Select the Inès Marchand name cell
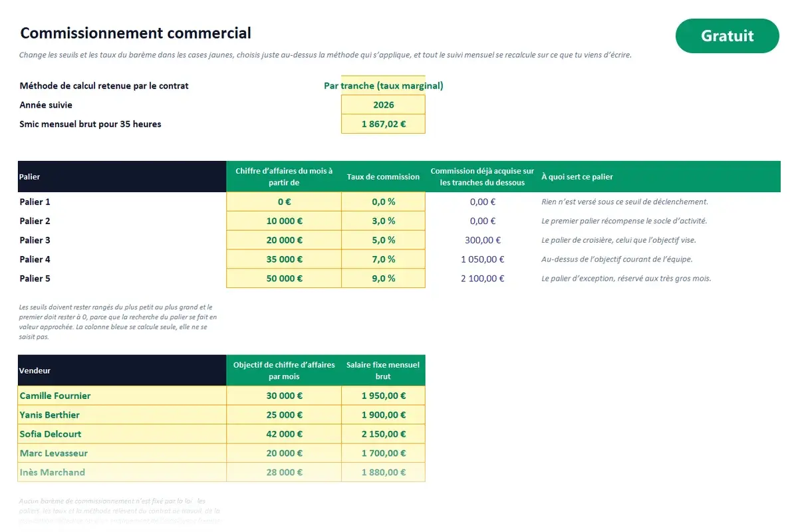Image resolution: width=798 pixels, height=532 pixels. (x=122, y=472)
